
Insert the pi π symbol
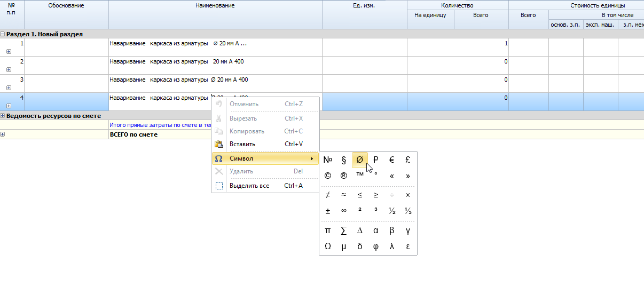pyautogui.click(x=328, y=231)
